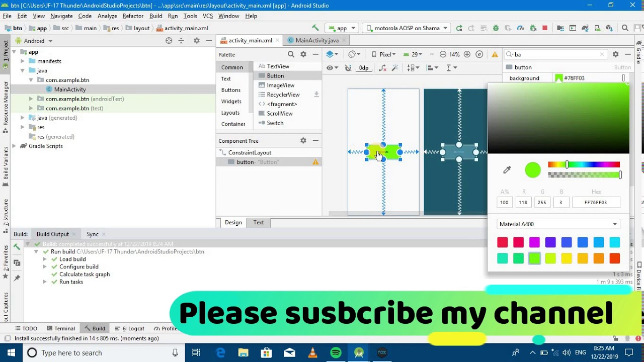The image size is (644, 362).
Task: Click the Debug app bug icon
Action: click(x=496, y=28)
